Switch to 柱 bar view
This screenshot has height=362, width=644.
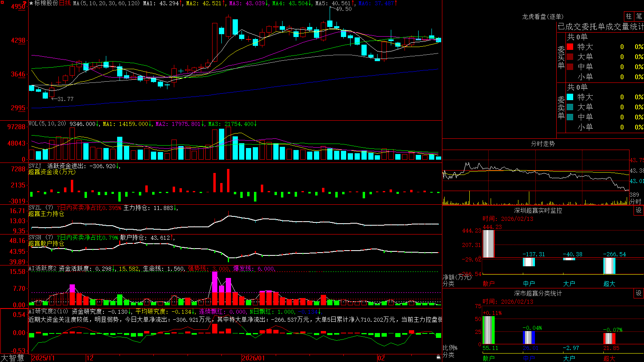[629, 16]
